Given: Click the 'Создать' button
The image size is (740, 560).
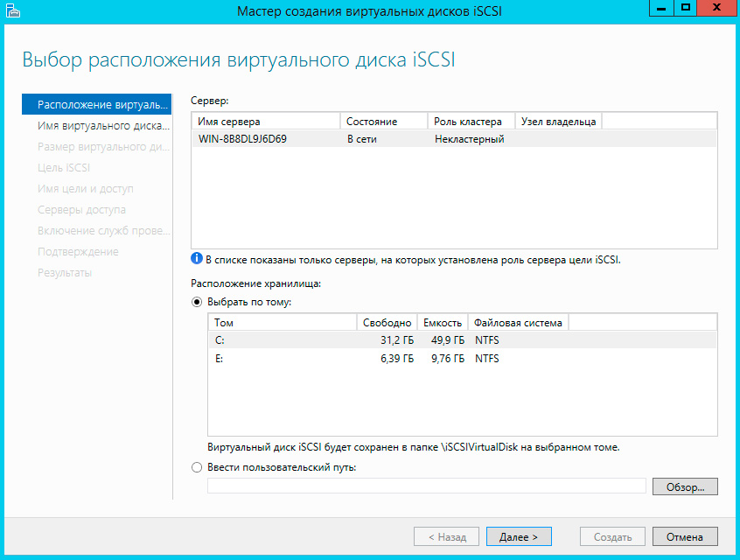Looking at the screenshot, I should click(x=612, y=537).
